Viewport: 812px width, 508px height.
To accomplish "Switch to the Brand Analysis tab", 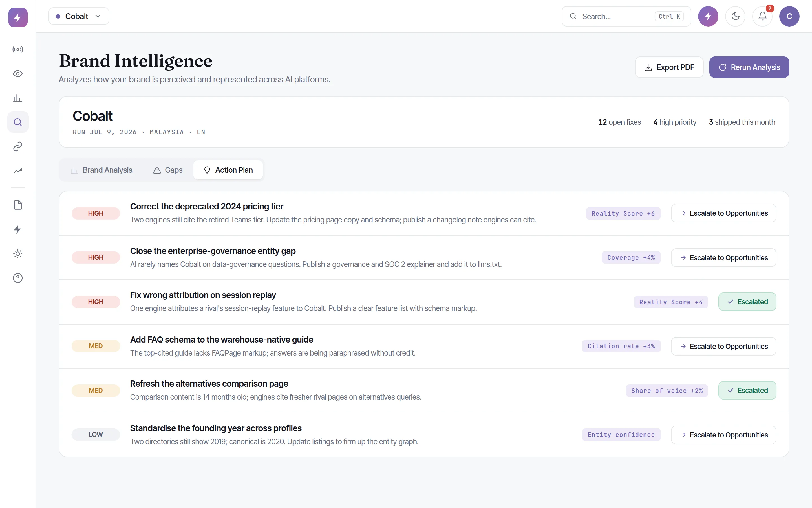I will click(x=102, y=170).
